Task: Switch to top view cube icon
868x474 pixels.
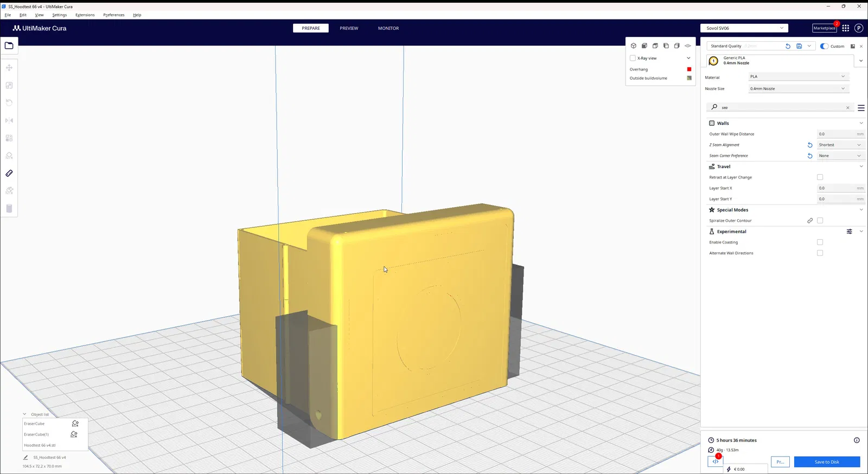Action: point(655,46)
